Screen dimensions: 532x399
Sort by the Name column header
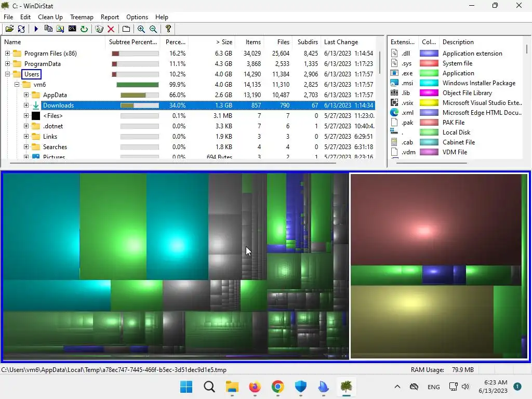(x=54, y=42)
